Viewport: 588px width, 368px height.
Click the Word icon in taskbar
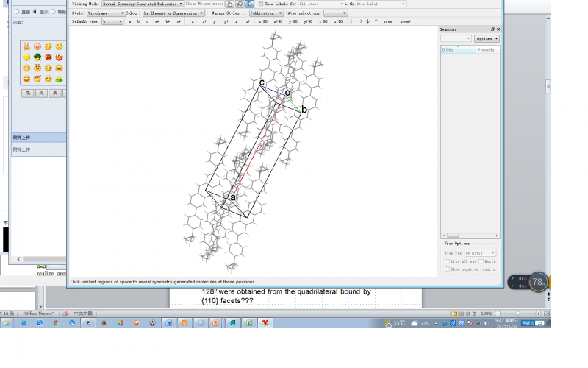168,322
